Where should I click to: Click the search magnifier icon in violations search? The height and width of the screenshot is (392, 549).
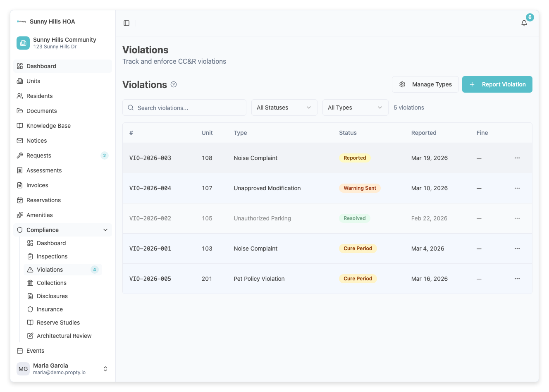131,108
